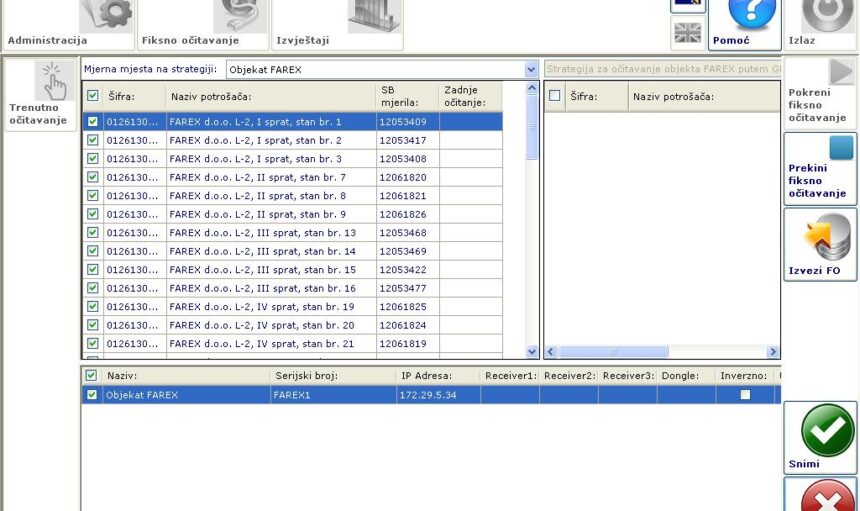The width and height of the screenshot is (860, 511).
Task: Click serial number FAREX1
Action: pyautogui.click(x=292, y=395)
